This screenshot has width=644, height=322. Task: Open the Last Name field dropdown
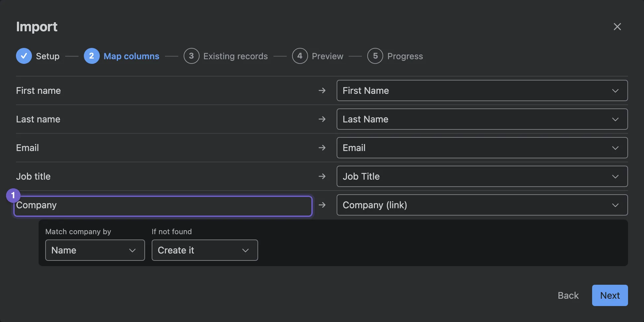(482, 119)
